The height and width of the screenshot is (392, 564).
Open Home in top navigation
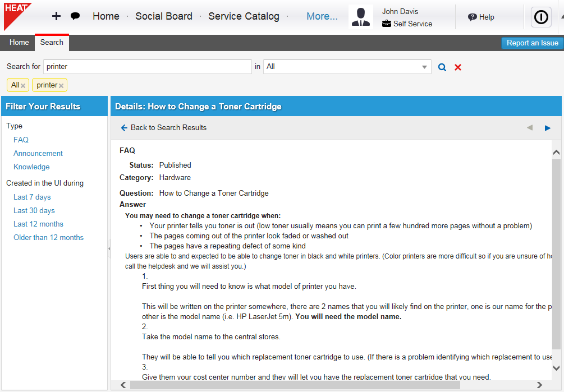(x=106, y=16)
